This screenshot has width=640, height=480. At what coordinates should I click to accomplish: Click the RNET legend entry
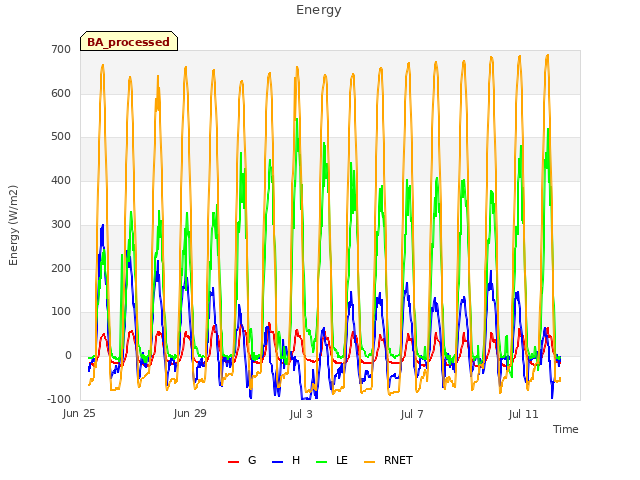(x=388, y=460)
